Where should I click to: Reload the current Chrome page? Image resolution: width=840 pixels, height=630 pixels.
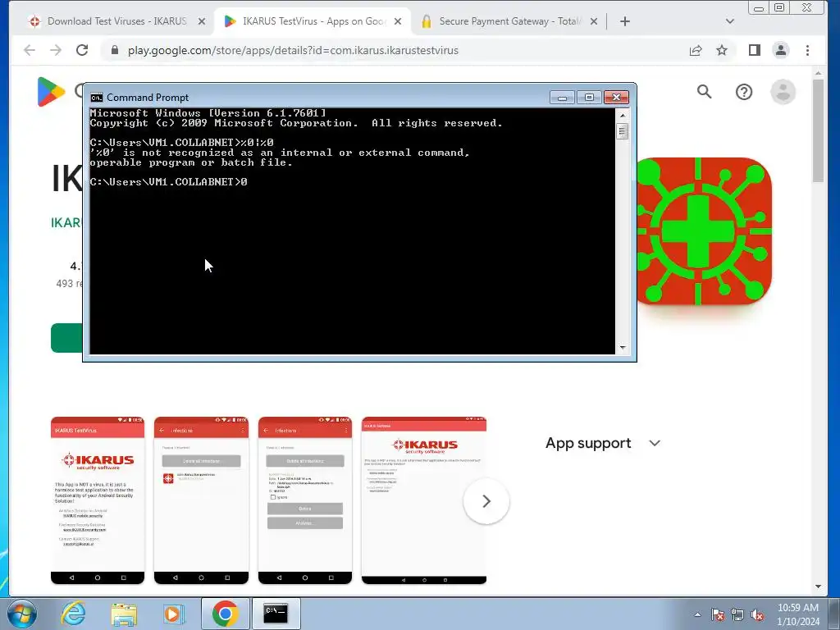82,50
